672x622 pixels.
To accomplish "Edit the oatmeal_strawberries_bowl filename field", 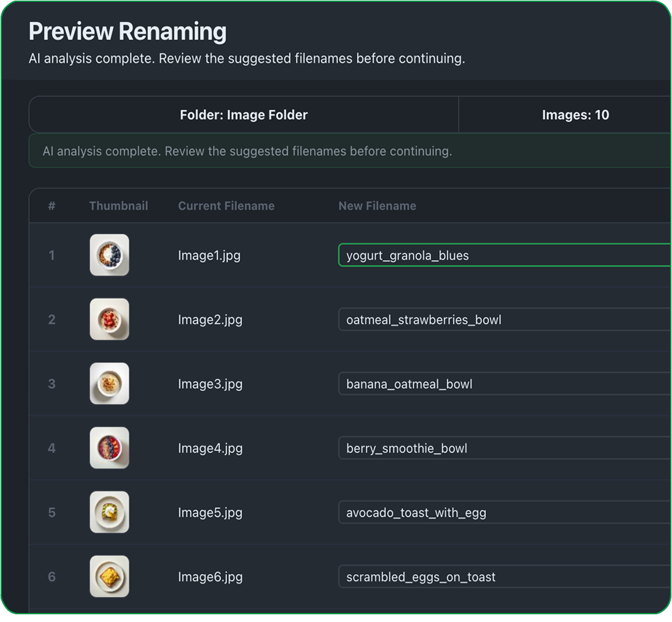I will point(505,320).
